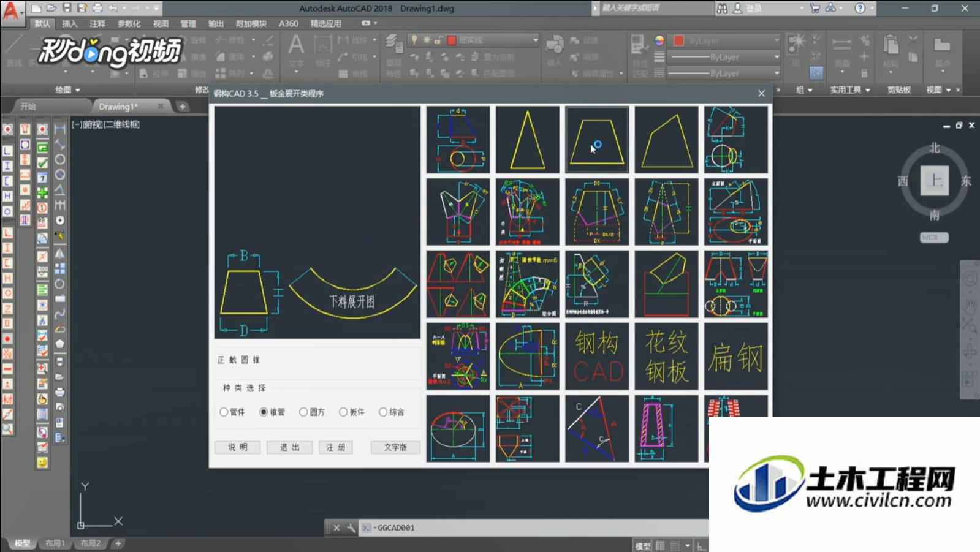Click the customize wrench icon on command line
980x552 pixels.
(351, 527)
